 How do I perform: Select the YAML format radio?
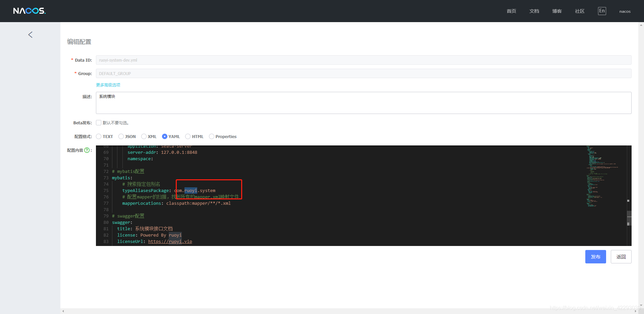pyautogui.click(x=165, y=136)
